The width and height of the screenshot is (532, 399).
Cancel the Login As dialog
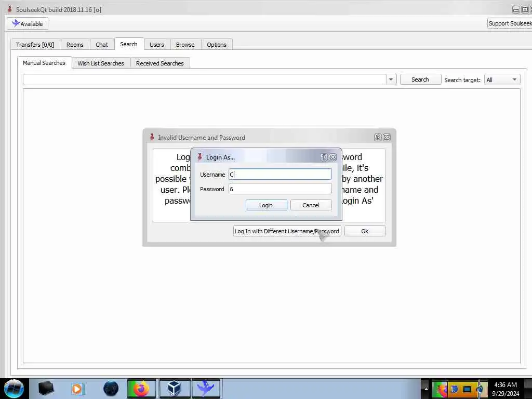[311, 205]
